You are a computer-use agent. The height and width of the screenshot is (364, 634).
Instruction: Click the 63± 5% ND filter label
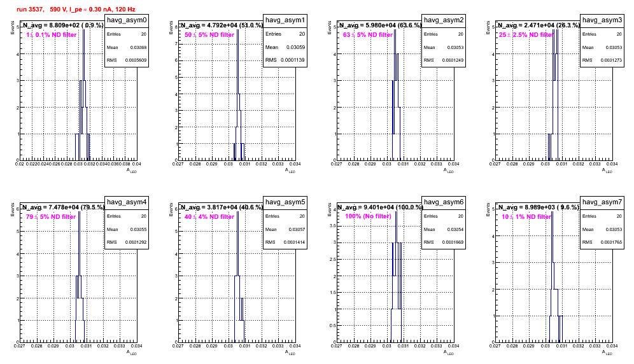pyautogui.click(x=368, y=35)
